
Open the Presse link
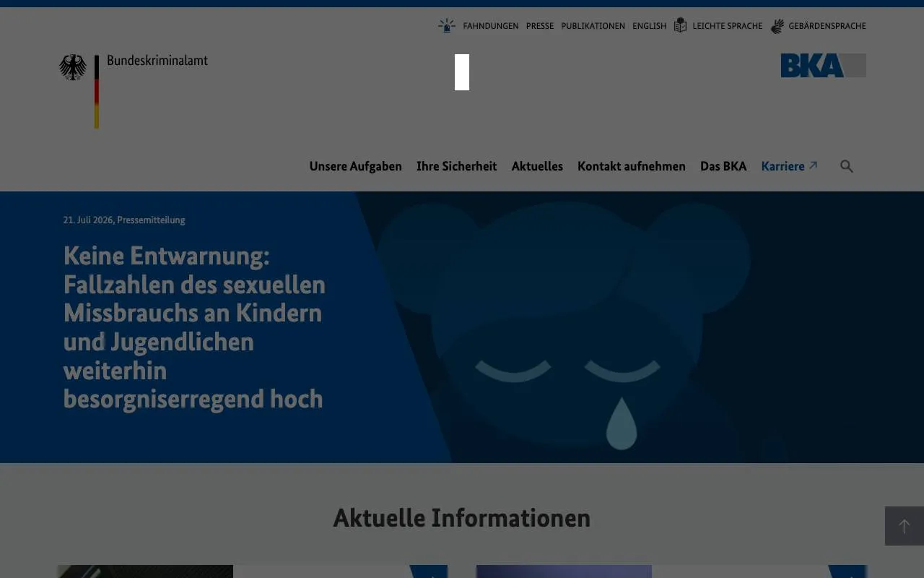pyautogui.click(x=540, y=26)
